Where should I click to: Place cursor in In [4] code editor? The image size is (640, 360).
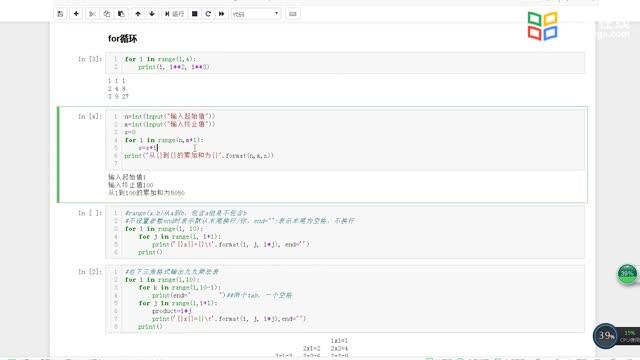pos(345,139)
